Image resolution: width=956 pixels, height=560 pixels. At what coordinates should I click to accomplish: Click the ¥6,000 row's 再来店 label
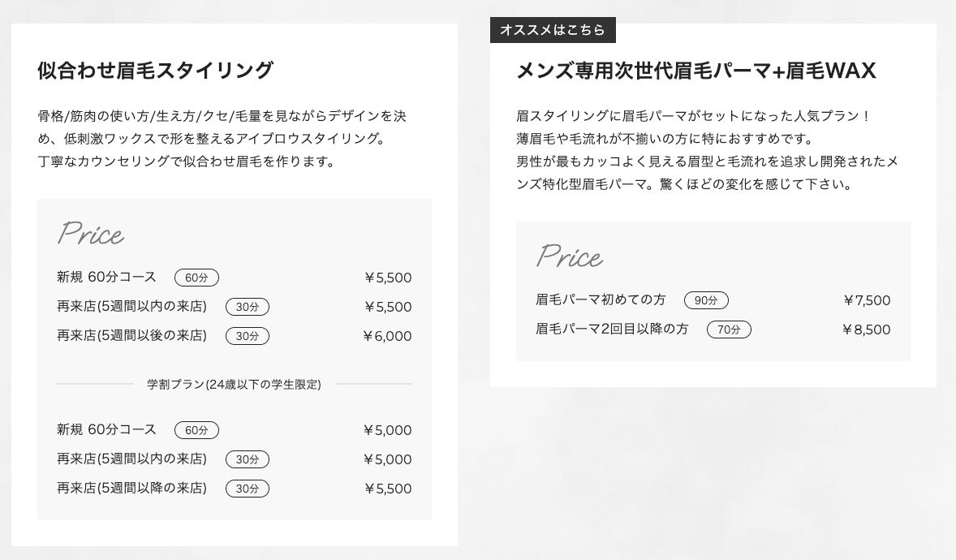tap(131, 336)
